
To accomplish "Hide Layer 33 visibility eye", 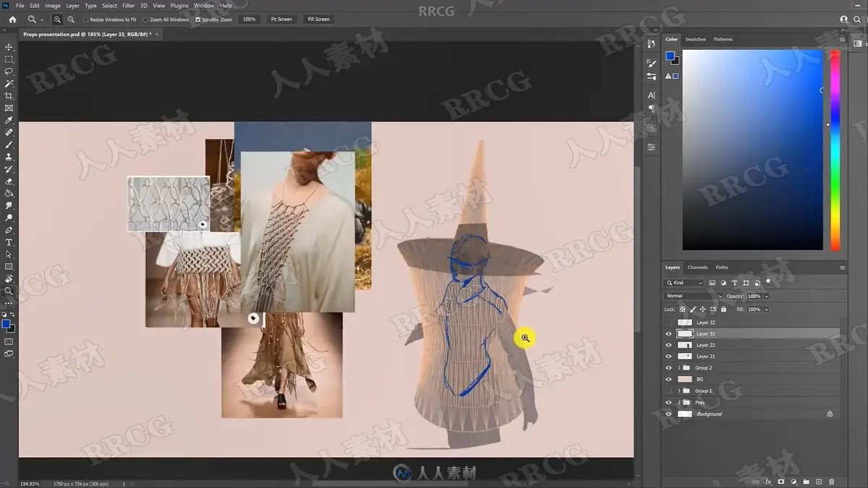I will 668,334.
